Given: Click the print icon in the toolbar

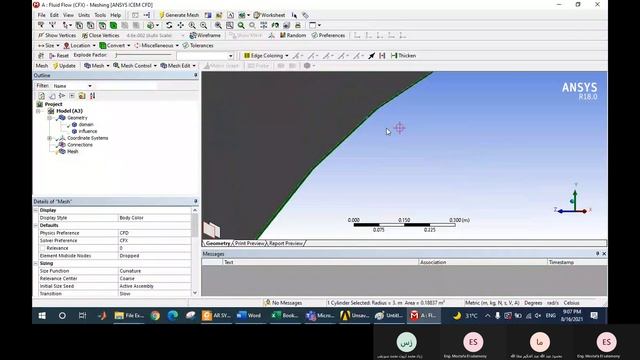Looking at the screenshot, I should (298, 25).
